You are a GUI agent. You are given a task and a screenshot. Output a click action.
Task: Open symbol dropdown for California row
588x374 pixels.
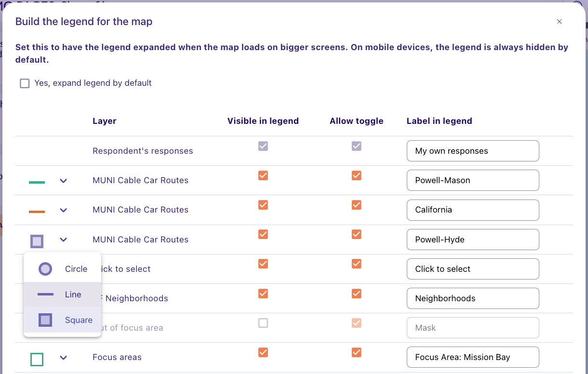(x=63, y=210)
